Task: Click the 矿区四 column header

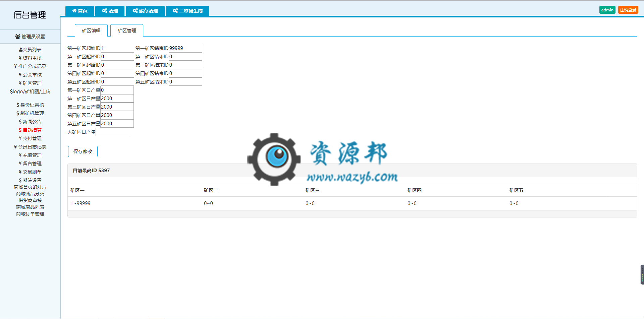Action: pos(415,190)
